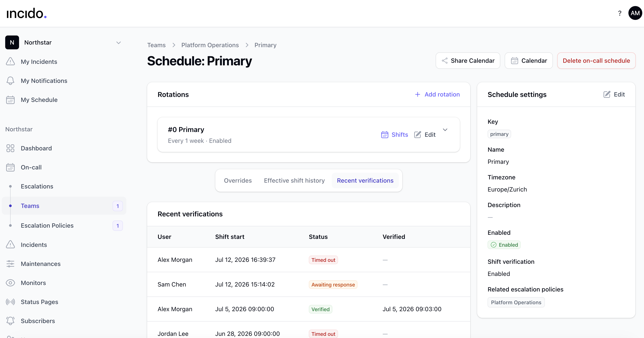The height and width of the screenshot is (338, 644).
Task: Click the Awaiting response status for Sam Chen
Action: coord(333,285)
